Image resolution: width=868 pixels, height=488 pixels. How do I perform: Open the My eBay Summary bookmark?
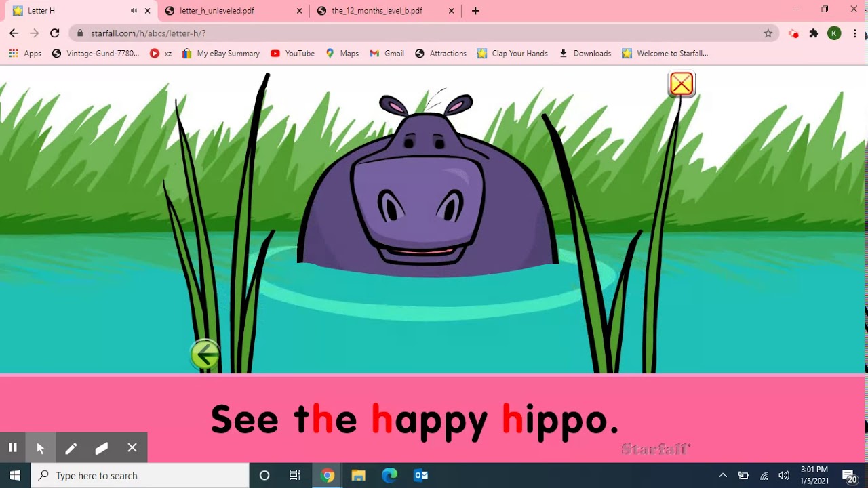pos(221,54)
